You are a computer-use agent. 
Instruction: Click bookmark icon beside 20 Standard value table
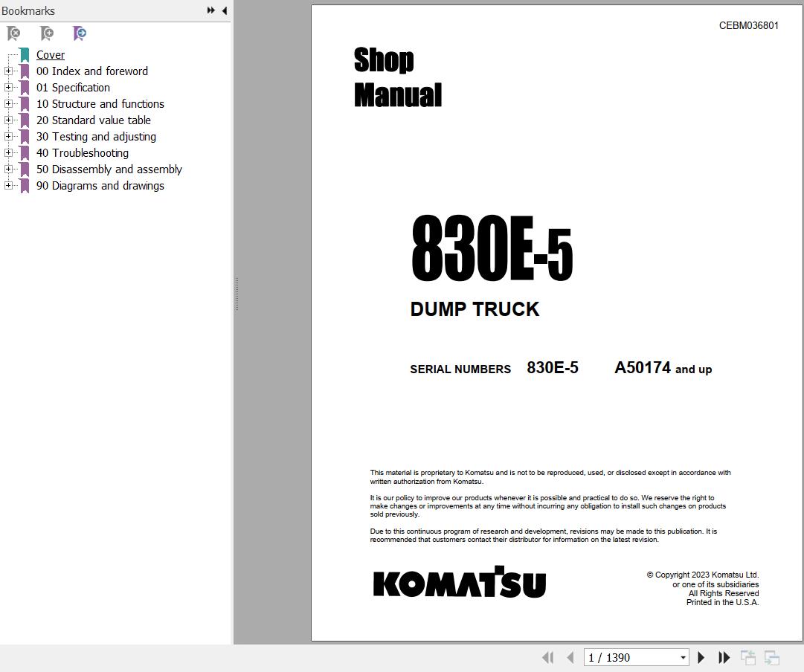coord(24,120)
